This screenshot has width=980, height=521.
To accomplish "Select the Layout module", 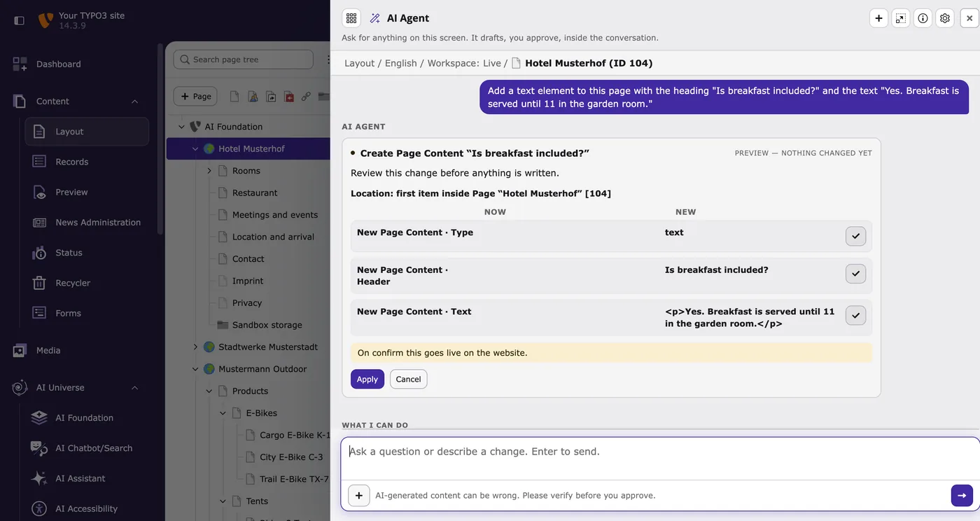I will pyautogui.click(x=87, y=132).
